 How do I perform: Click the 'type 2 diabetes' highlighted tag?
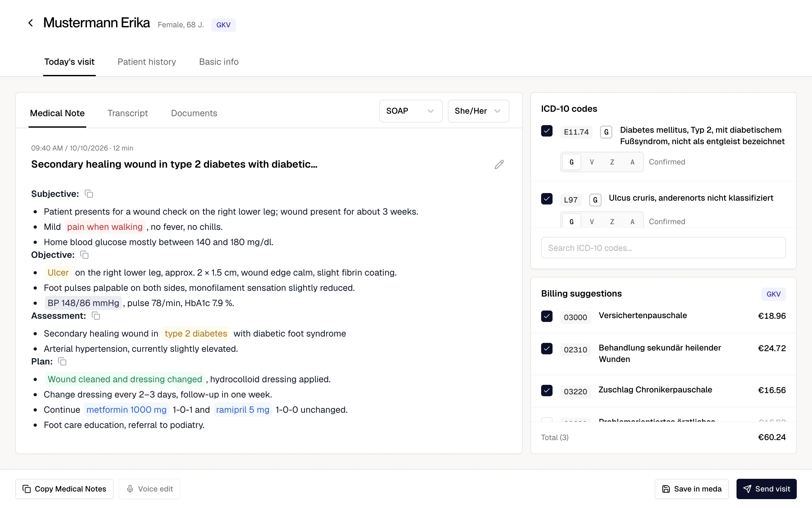(x=196, y=334)
